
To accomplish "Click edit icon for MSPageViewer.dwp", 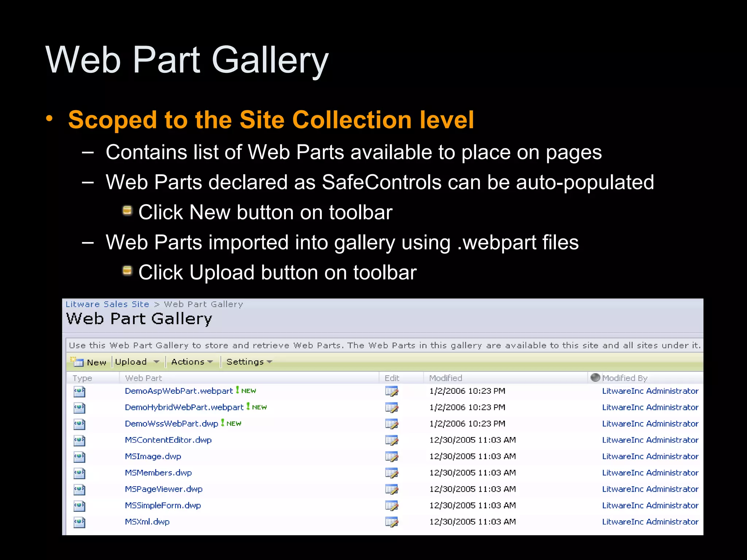I will (x=392, y=490).
